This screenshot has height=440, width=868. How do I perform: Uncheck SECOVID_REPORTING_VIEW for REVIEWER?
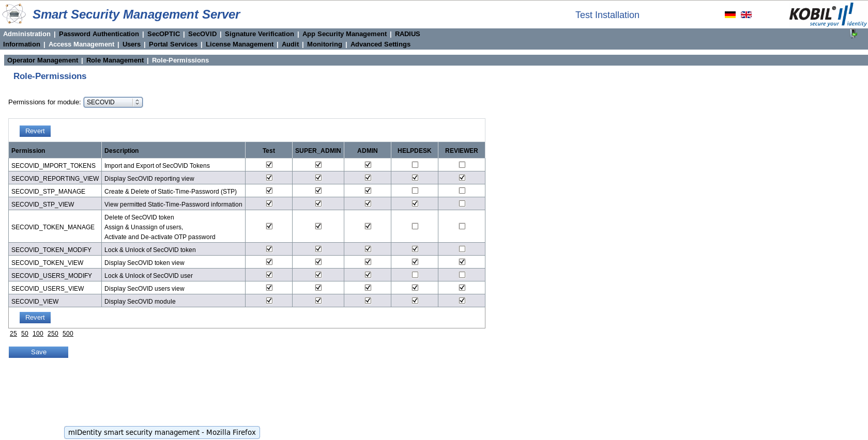click(462, 178)
